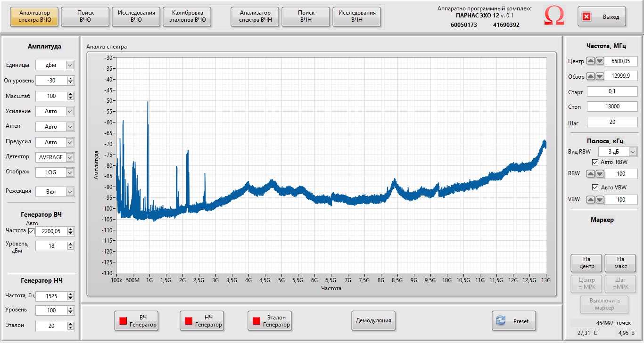
Task: Toggle the НЧ Генератор button
Action: pos(202,321)
